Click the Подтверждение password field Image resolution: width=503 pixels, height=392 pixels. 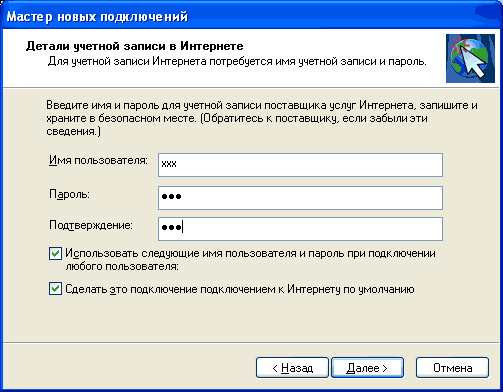[x=300, y=229]
